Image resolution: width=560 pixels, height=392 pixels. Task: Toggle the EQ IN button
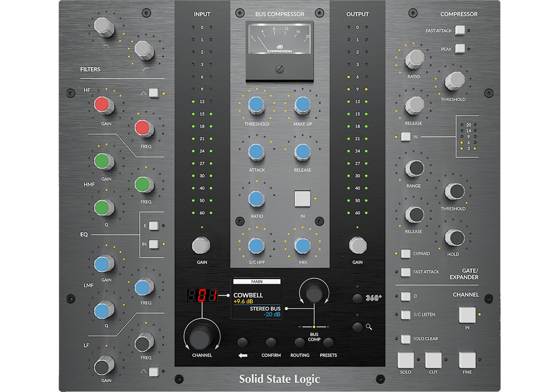(x=154, y=244)
